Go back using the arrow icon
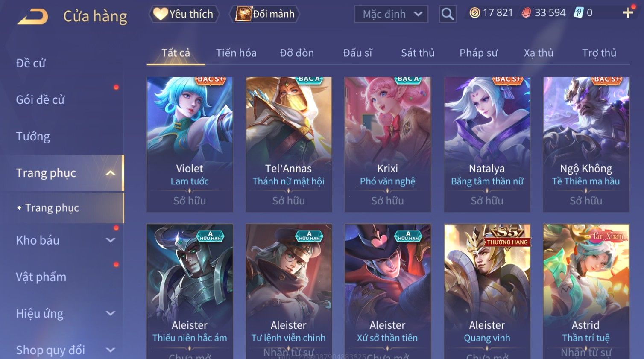The height and width of the screenshot is (359, 644). 33,17
